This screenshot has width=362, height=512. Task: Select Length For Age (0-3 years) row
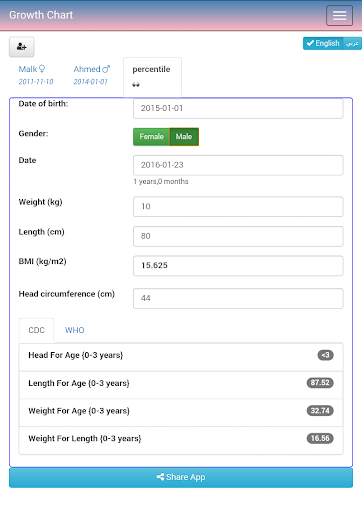(x=181, y=385)
